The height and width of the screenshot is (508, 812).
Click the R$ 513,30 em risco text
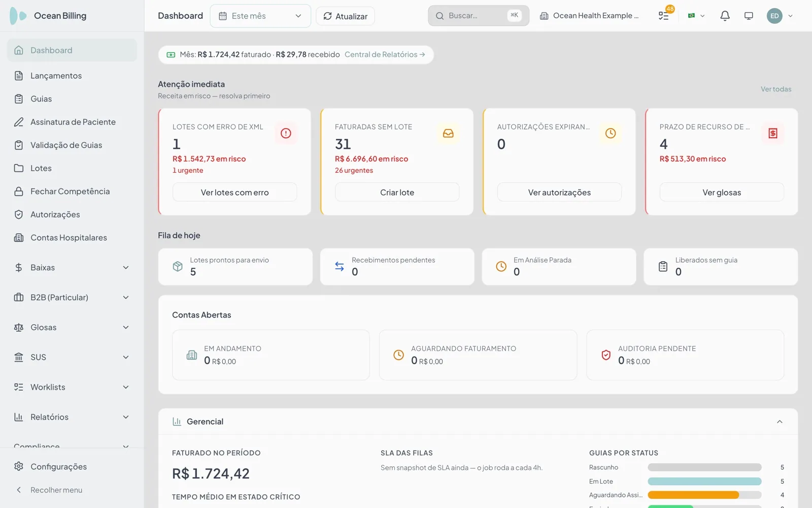coord(692,159)
